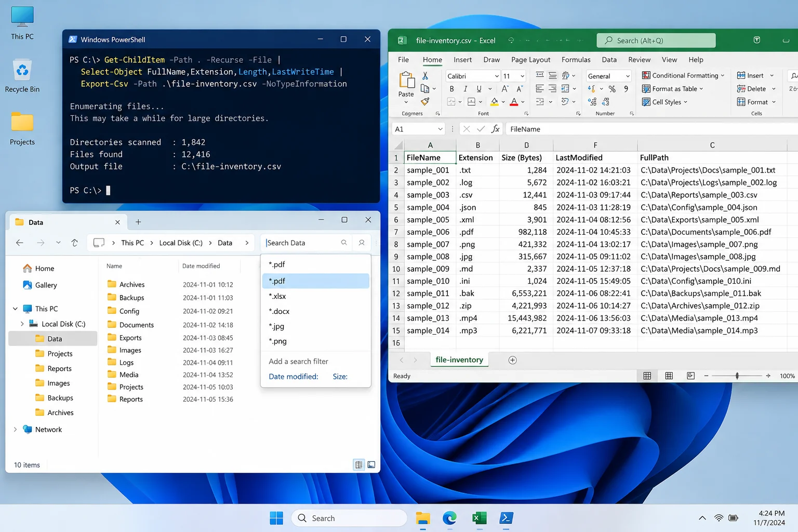
Task: Increase font size with the larger A icon
Action: 505,89
